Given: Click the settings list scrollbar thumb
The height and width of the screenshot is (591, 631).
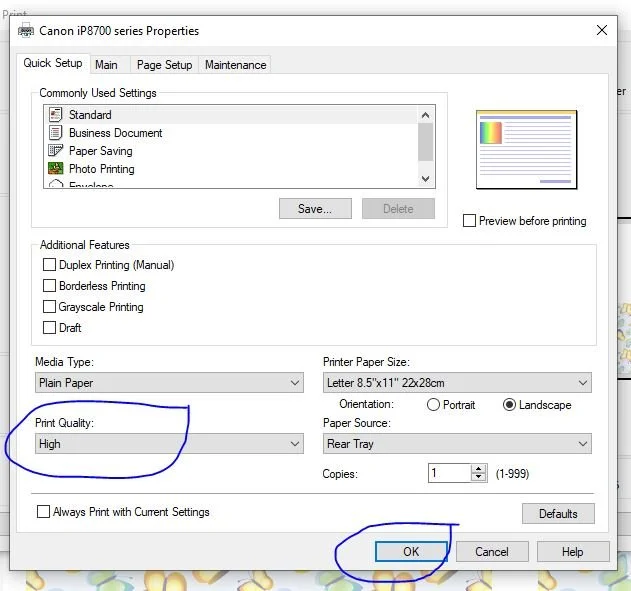Looking at the screenshot, I should 425,142.
